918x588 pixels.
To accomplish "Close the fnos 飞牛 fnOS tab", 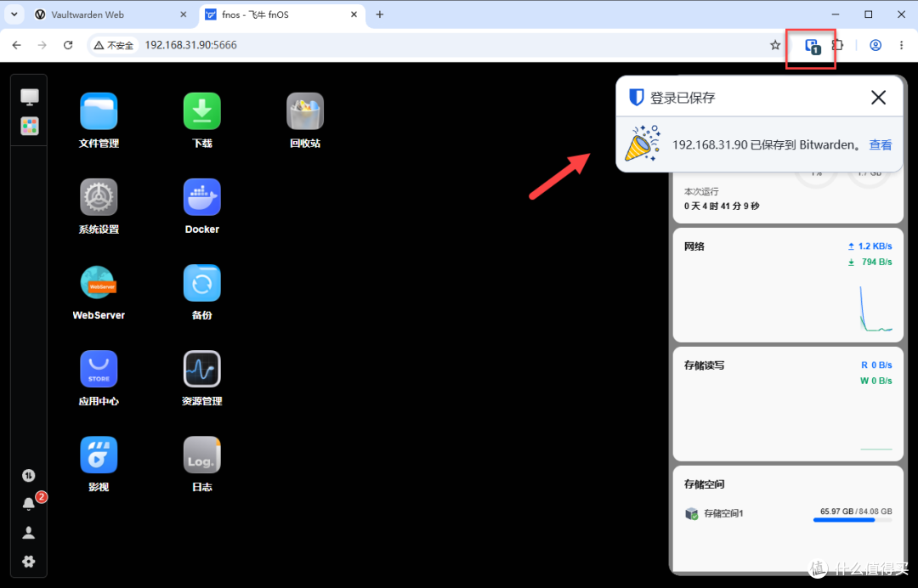I will pos(354,14).
